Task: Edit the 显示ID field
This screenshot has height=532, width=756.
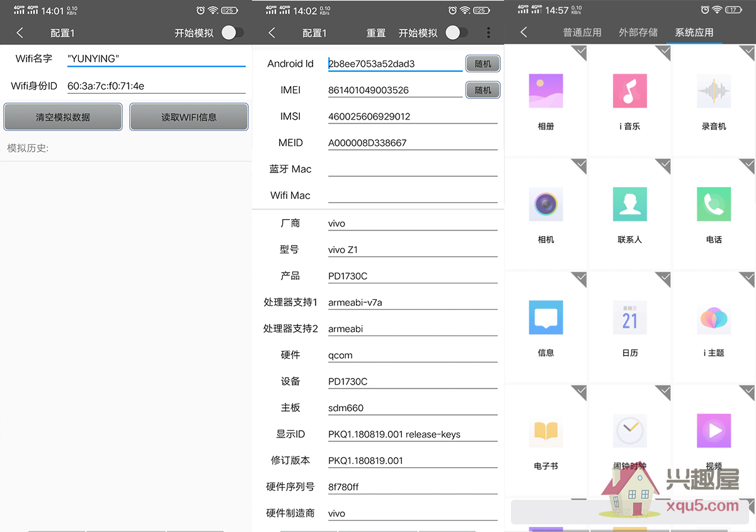Action: (413, 434)
